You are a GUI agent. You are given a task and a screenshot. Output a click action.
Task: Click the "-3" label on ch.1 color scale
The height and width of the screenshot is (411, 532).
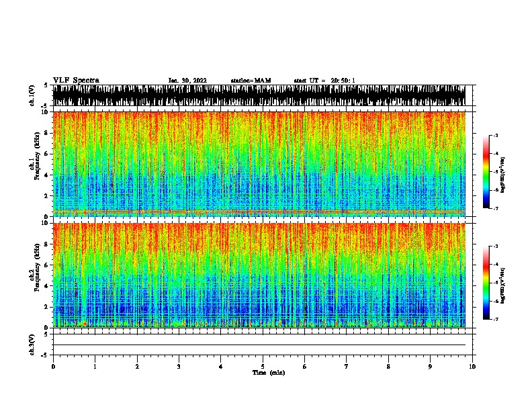[496, 136]
